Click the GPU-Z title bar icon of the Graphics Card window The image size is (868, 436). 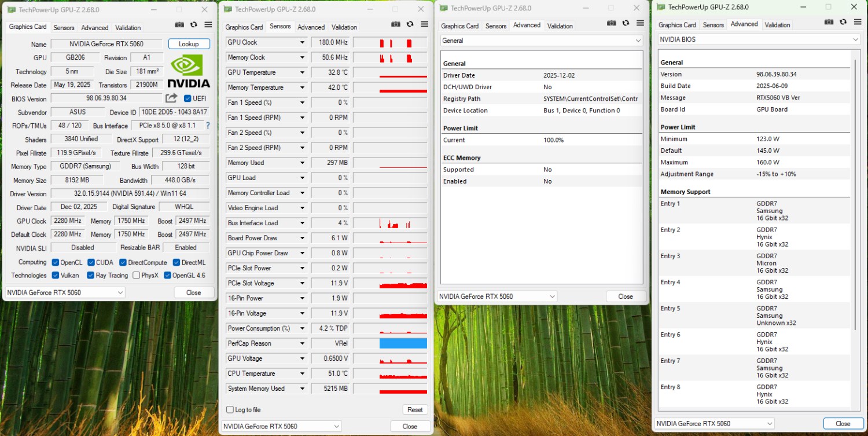click(x=12, y=10)
